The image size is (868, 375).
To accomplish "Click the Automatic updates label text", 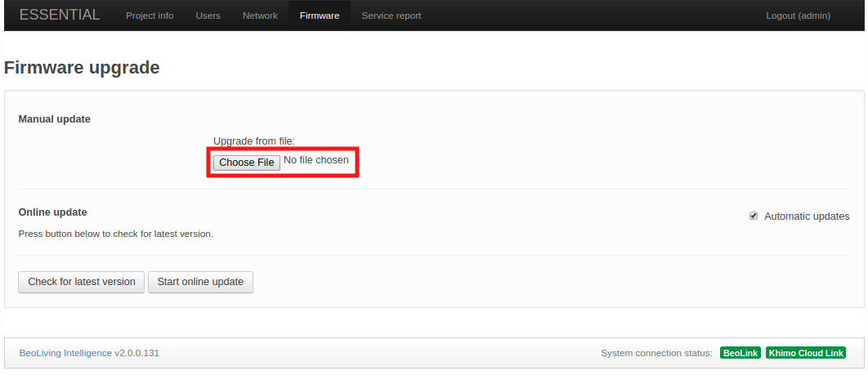I will [806, 217].
